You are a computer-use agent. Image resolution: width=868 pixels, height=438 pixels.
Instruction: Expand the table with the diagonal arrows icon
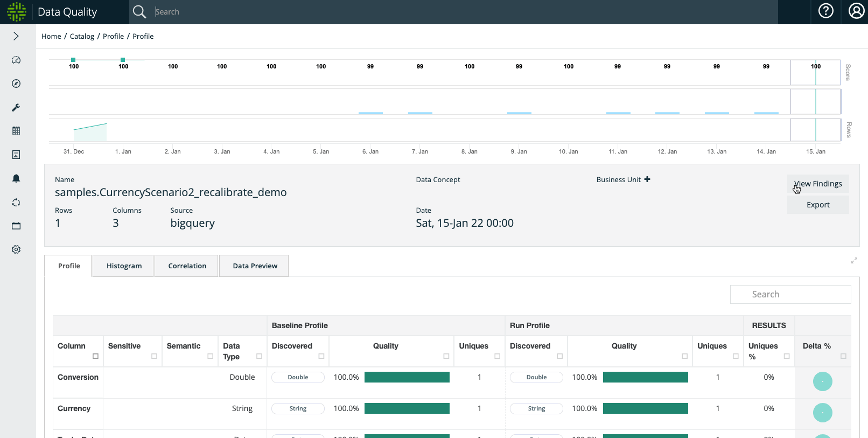click(854, 260)
